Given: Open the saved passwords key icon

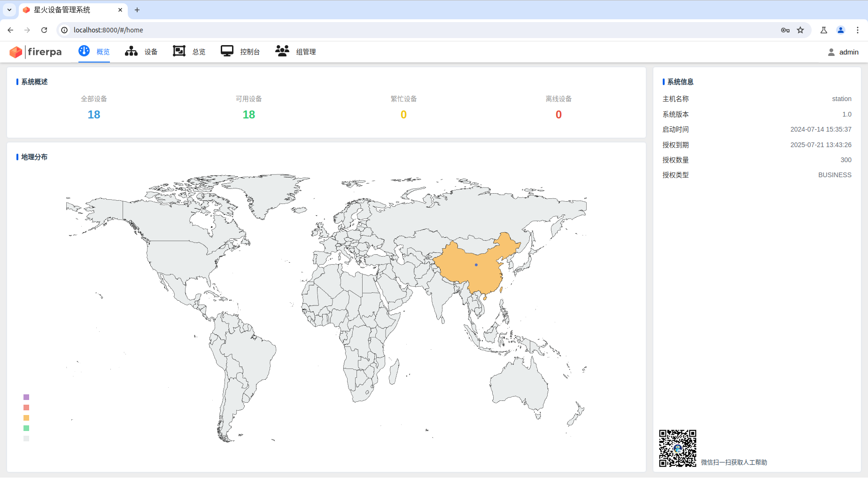Looking at the screenshot, I should (785, 30).
